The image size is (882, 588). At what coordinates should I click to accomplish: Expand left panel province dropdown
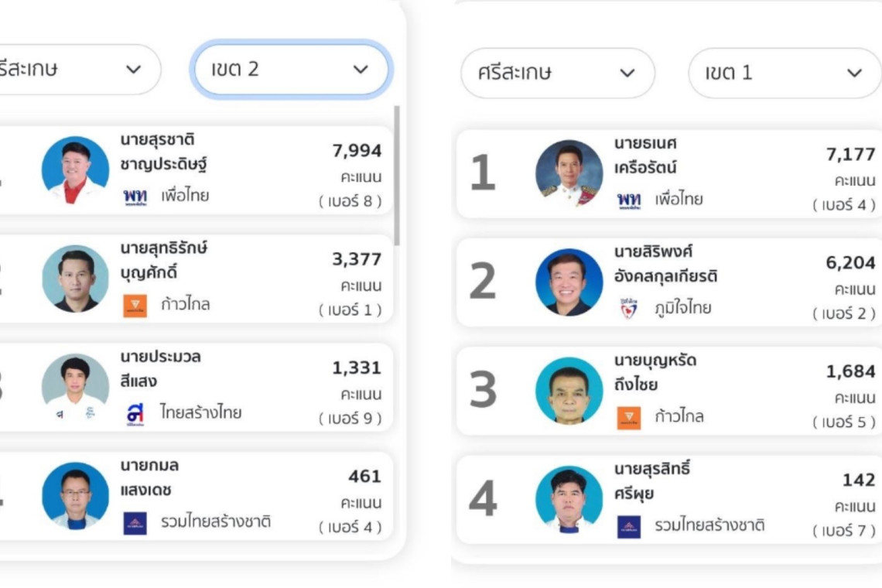click(77, 70)
